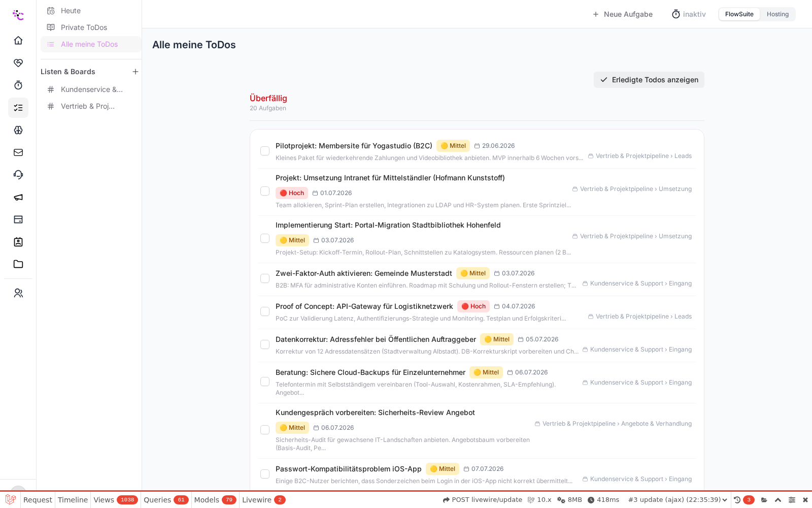Click the plus icon beside Listen & Boards
Image resolution: width=812 pixels, height=508 pixels.
pos(136,72)
